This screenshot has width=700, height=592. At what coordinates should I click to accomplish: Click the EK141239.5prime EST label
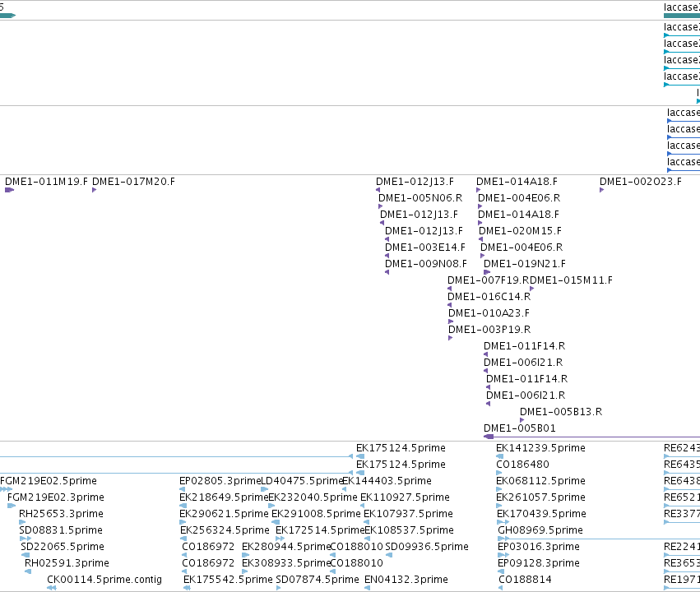(540, 448)
